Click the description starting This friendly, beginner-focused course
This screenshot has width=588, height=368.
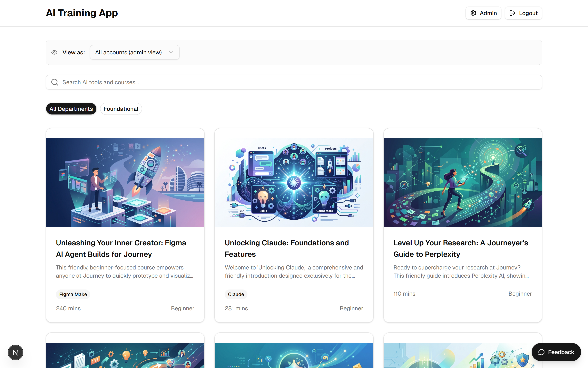coord(125,272)
